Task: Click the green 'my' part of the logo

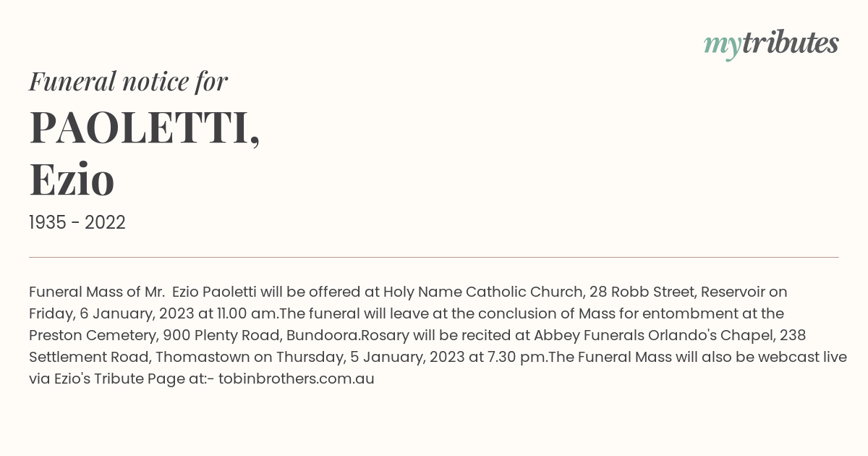Action: (x=723, y=47)
